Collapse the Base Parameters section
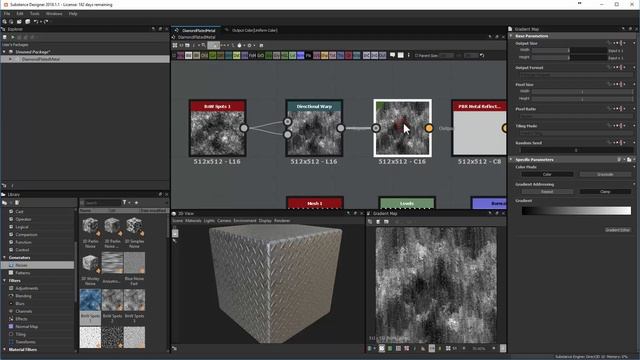Viewport: 640px width, 360px height. (x=511, y=36)
